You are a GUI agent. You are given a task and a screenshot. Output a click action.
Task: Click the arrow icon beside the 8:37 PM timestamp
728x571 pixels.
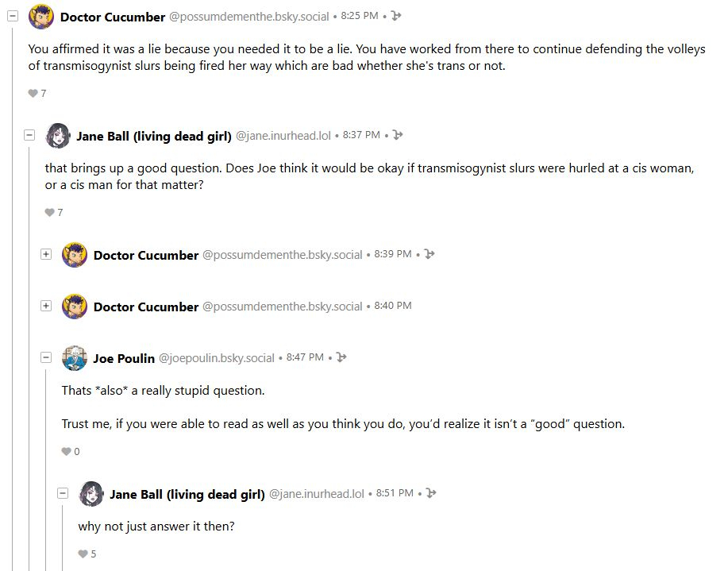click(399, 136)
